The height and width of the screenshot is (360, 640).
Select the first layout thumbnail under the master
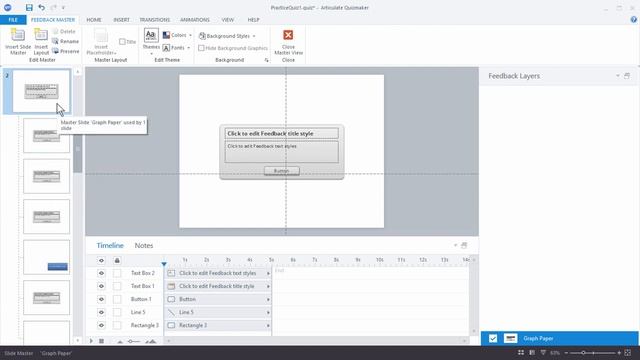(47, 136)
